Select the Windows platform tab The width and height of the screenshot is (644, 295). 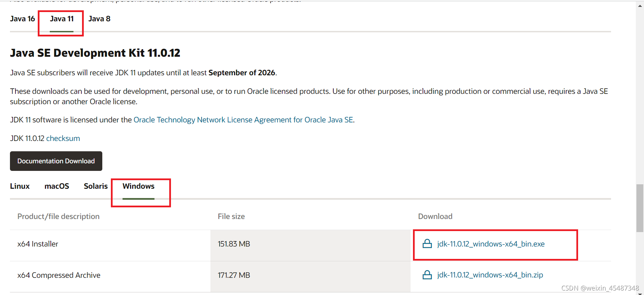[x=138, y=186]
